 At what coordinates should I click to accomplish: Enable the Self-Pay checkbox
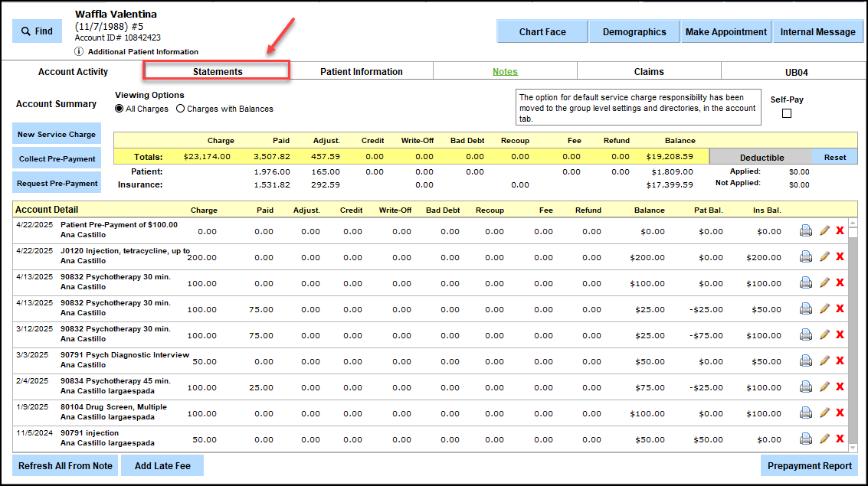pos(787,114)
